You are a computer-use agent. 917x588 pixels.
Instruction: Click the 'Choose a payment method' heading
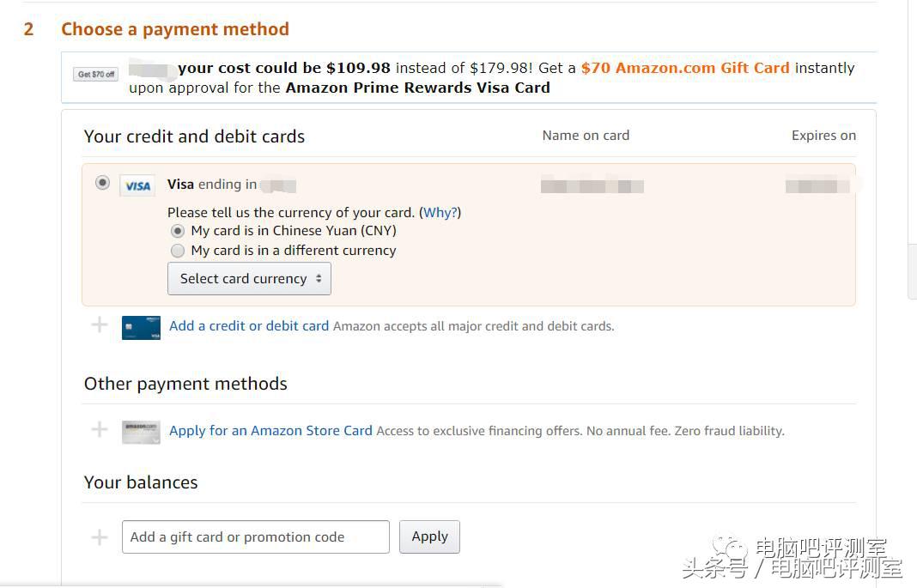tap(174, 29)
